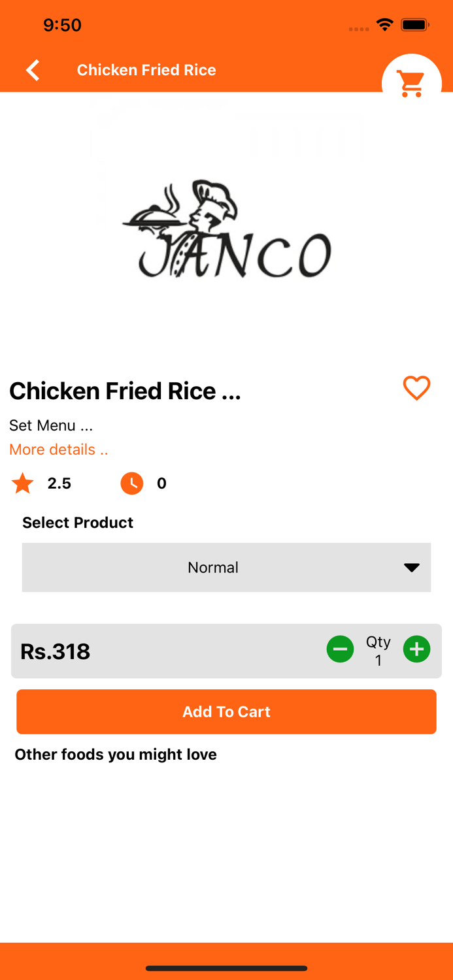Click the Chicken Fried Rice product name
The width and height of the screenshot is (453, 980).
click(125, 391)
